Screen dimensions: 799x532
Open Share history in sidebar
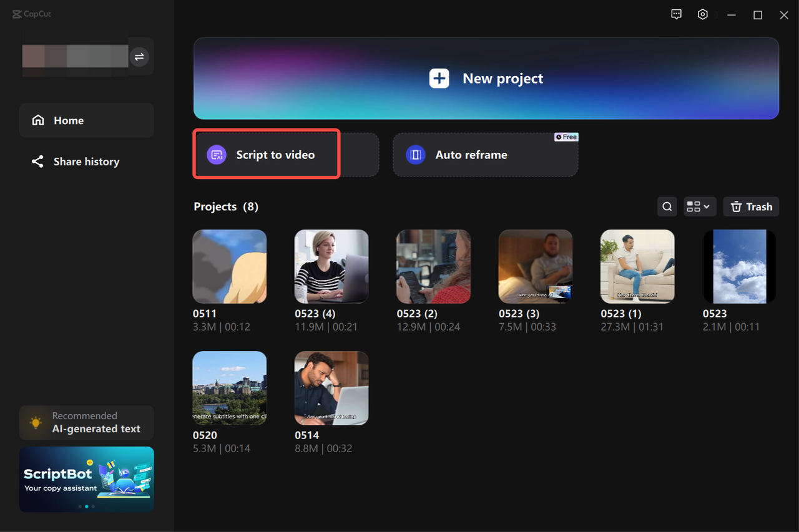pos(87,162)
